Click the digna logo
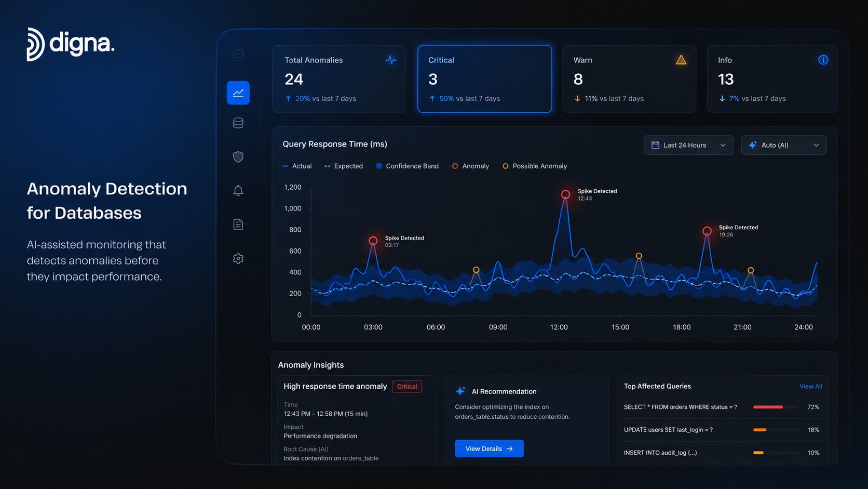This screenshot has width=868, height=489. point(71,44)
